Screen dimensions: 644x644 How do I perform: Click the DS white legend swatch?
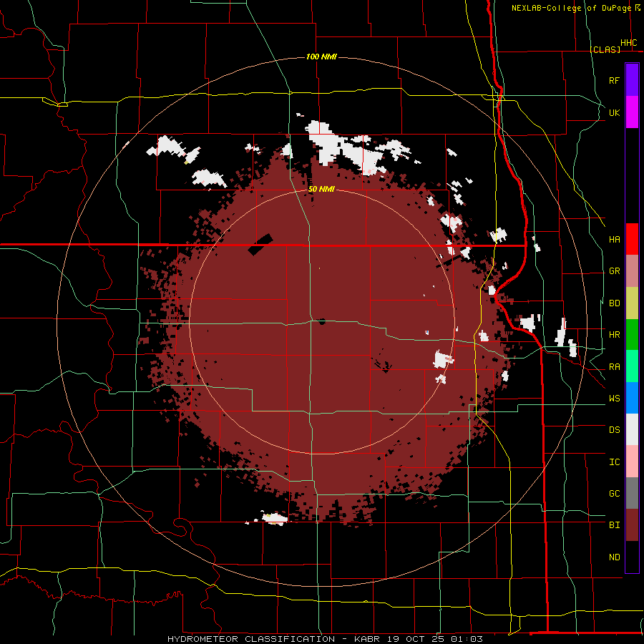tap(632, 429)
